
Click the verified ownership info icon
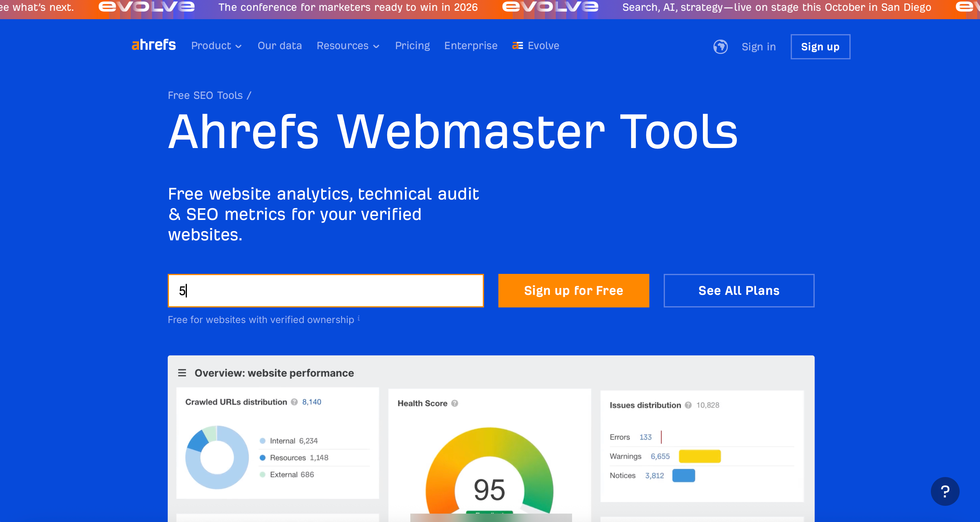[359, 318]
